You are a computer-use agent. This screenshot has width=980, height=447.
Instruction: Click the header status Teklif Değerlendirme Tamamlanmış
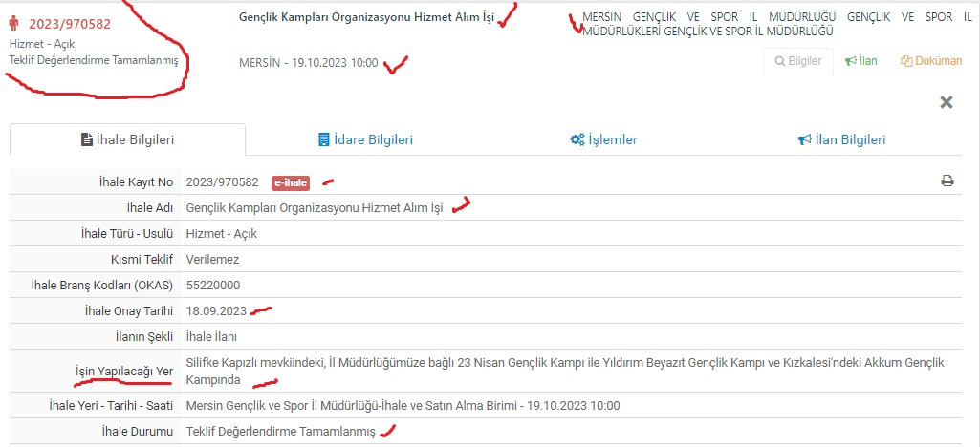click(x=94, y=60)
